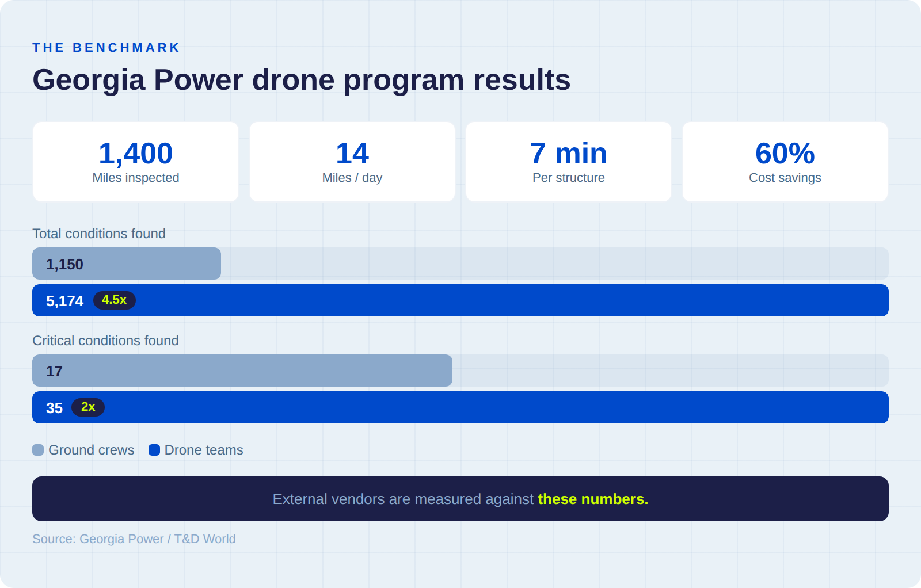Image resolution: width=921 pixels, height=588 pixels.
Task: Click the 60% Cost savings stat card
Action: [x=785, y=161]
